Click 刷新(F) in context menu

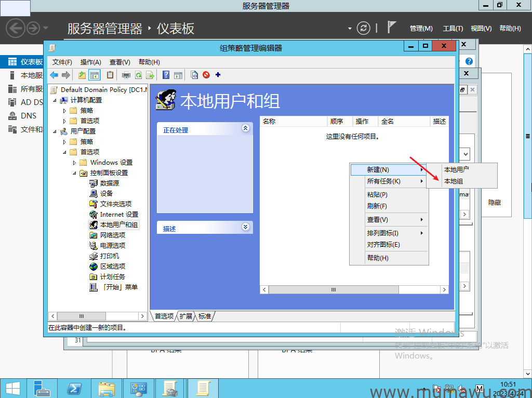(377, 206)
